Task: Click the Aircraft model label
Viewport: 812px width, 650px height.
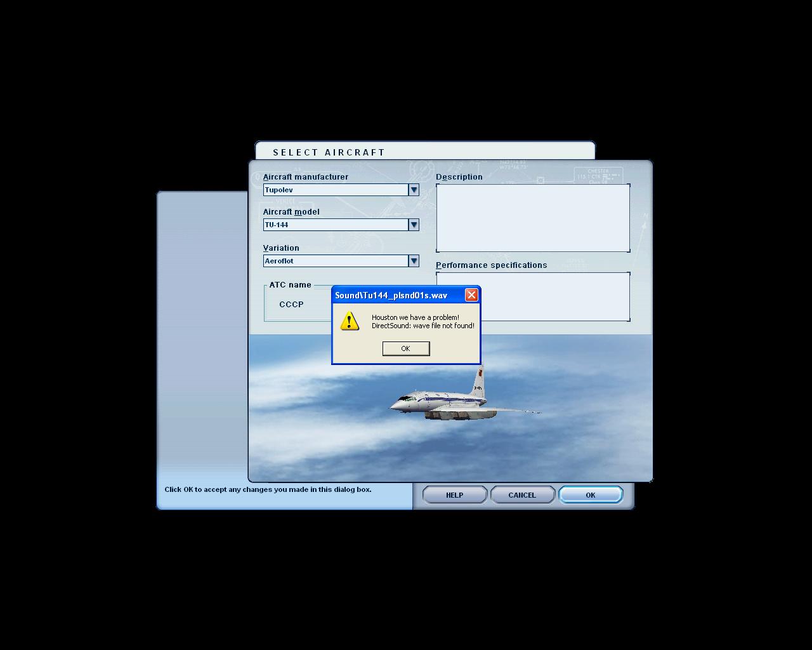Action: pyautogui.click(x=291, y=212)
